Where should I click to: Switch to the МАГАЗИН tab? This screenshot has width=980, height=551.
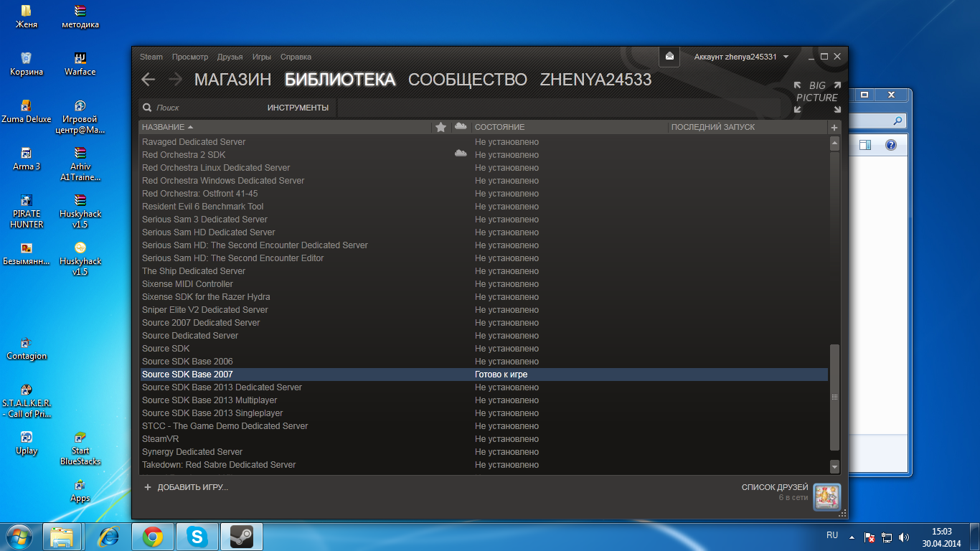pyautogui.click(x=233, y=80)
